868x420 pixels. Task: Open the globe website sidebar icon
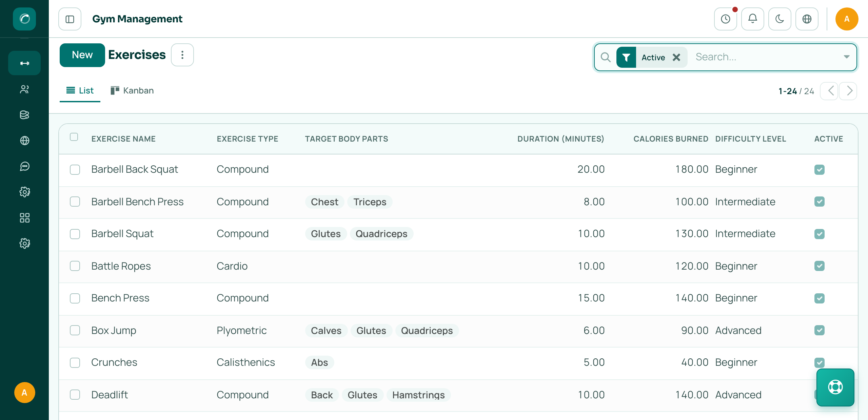tap(24, 141)
